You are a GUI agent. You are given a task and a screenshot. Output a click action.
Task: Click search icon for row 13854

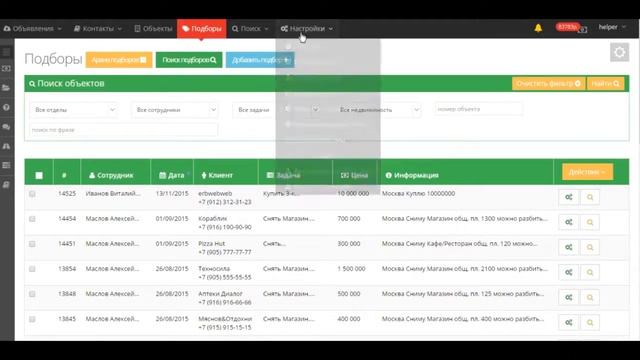(x=590, y=272)
